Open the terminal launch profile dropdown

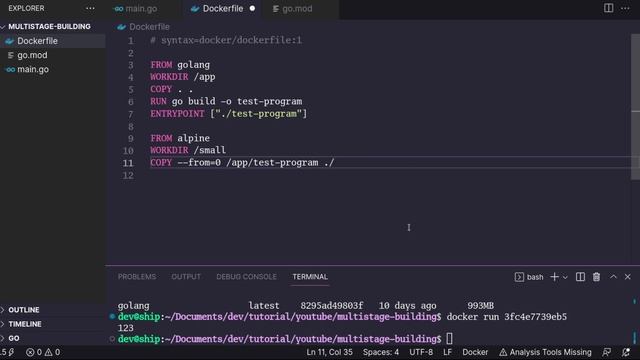pos(565,277)
